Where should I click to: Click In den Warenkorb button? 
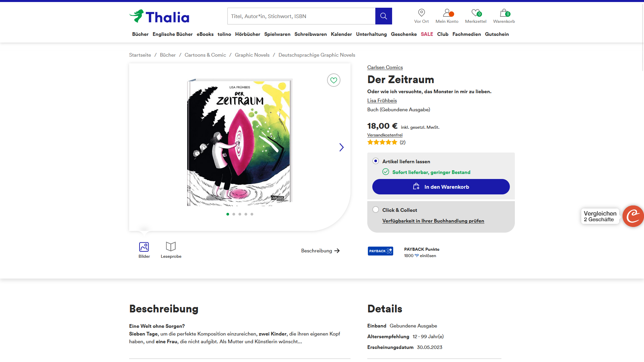click(x=441, y=187)
